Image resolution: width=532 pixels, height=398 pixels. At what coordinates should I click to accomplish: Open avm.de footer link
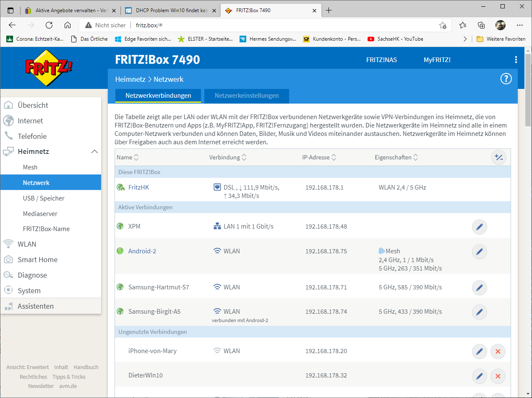68,386
